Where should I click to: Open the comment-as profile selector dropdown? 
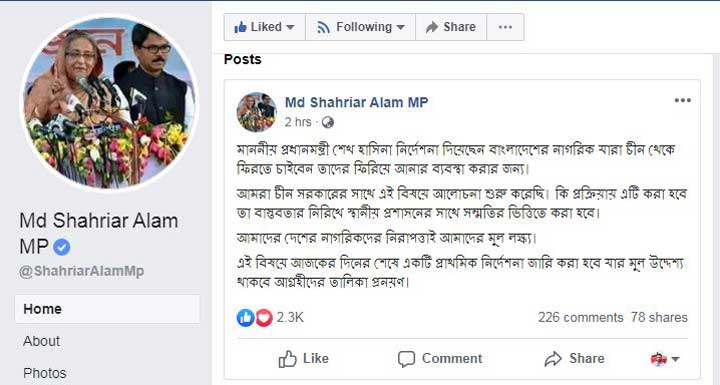click(665, 359)
